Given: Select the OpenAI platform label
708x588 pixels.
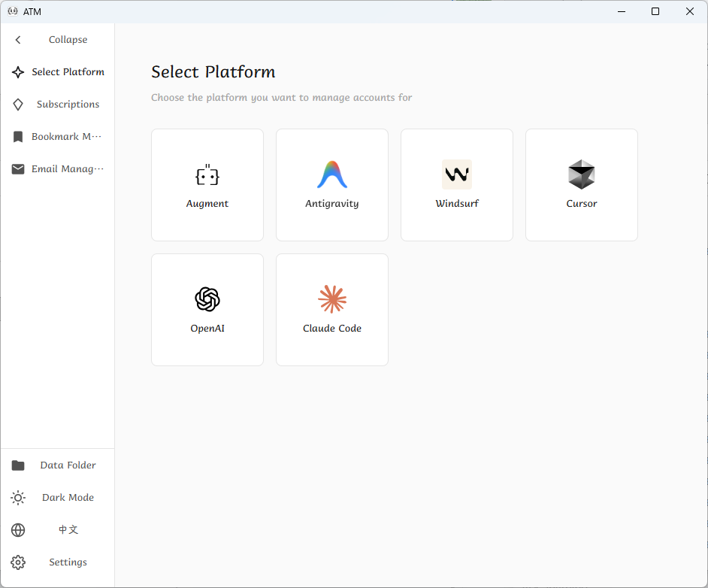Looking at the screenshot, I should point(207,329).
